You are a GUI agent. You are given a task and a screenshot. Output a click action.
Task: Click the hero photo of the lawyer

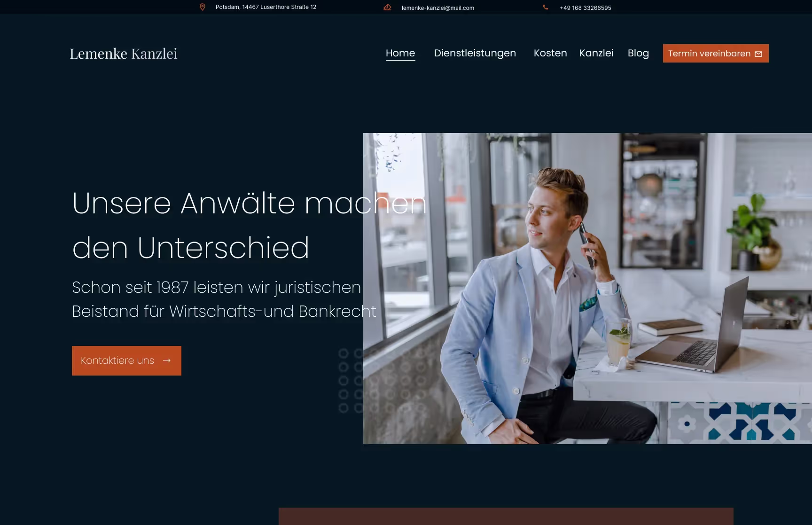click(x=587, y=289)
